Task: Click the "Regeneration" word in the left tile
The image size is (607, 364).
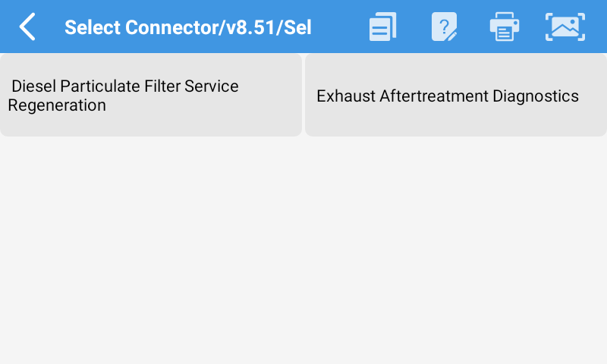Action: click(x=57, y=105)
